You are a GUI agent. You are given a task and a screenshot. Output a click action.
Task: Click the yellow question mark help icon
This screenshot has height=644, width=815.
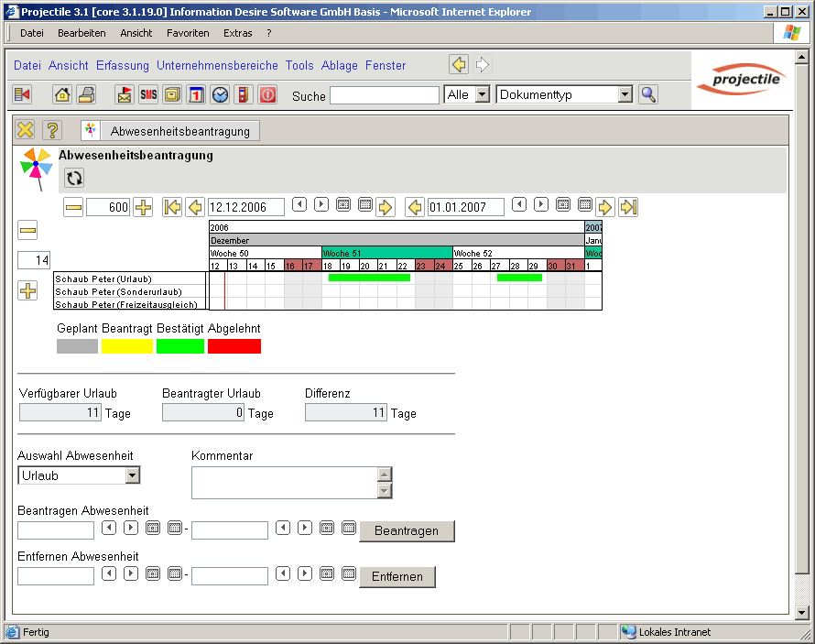pos(53,130)
